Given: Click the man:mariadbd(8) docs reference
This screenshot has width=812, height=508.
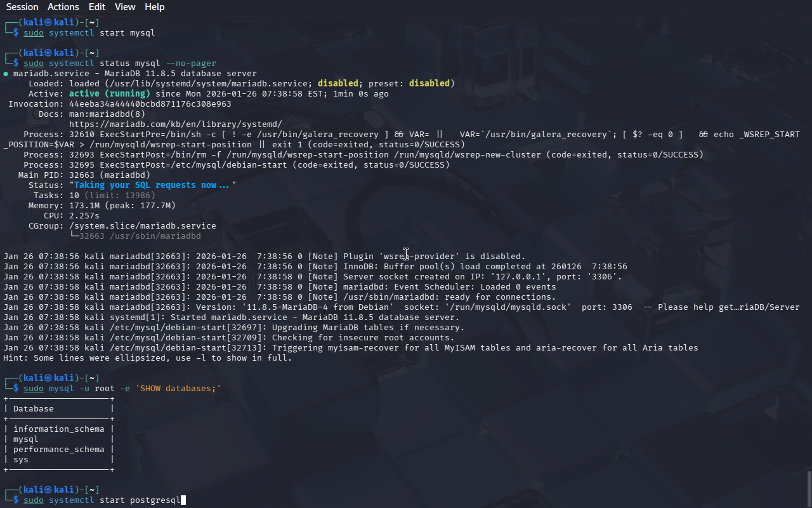Looking at the screenshot, I should pos(107,114).
